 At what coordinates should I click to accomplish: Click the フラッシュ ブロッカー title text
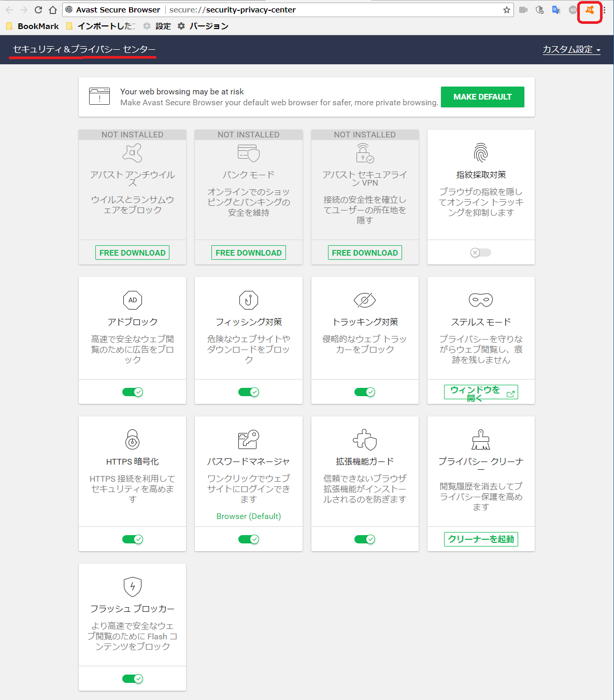click(x=133, y=609)
